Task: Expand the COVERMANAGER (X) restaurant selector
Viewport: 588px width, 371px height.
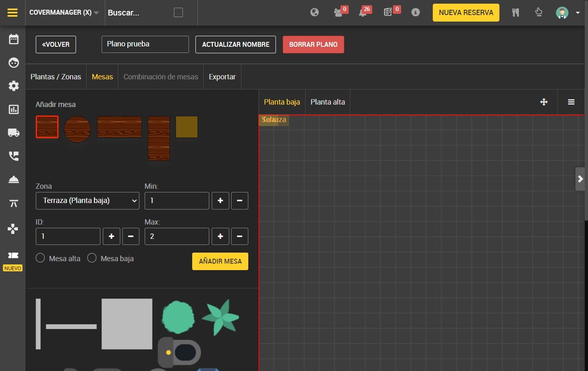Action: point(64,13)
